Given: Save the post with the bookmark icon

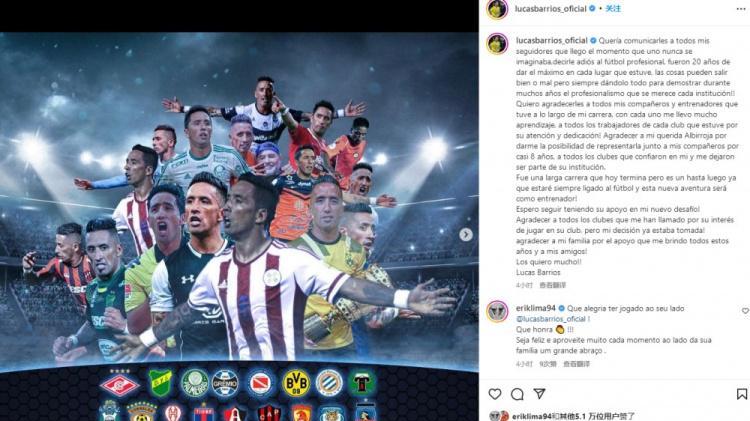Looking at the screenshot, I should (x=741, y=394).
